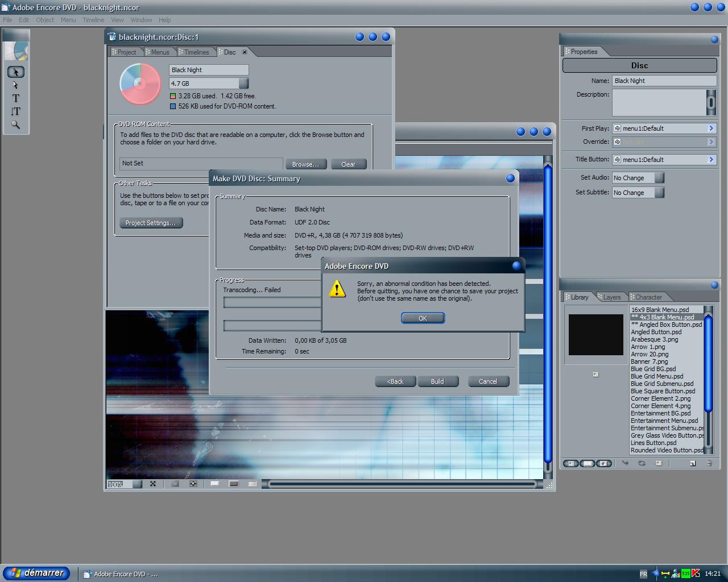
Task: Click the pick whip beside Title Button
Action: 617,160
